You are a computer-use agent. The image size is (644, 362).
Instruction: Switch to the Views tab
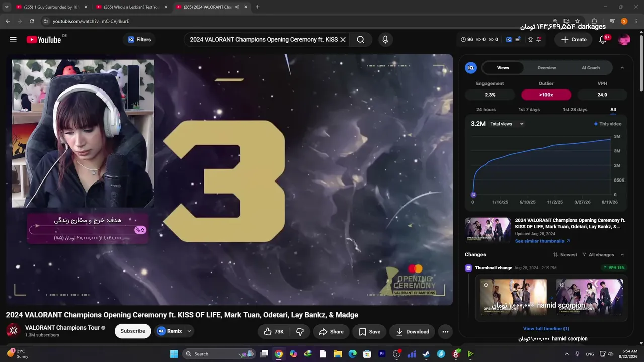pyautogui.click(x=503, y=68)
